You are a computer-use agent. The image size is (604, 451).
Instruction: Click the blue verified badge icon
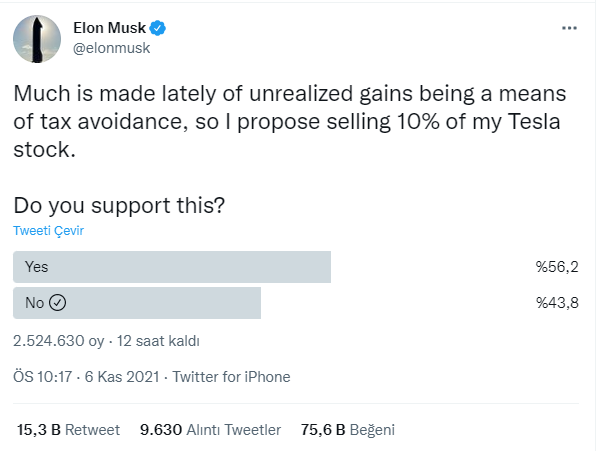pyautogui.click(x=158, y=28)
